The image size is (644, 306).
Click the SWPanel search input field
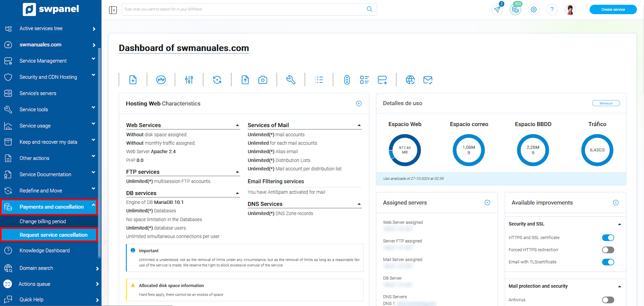(x=244, y=9)
